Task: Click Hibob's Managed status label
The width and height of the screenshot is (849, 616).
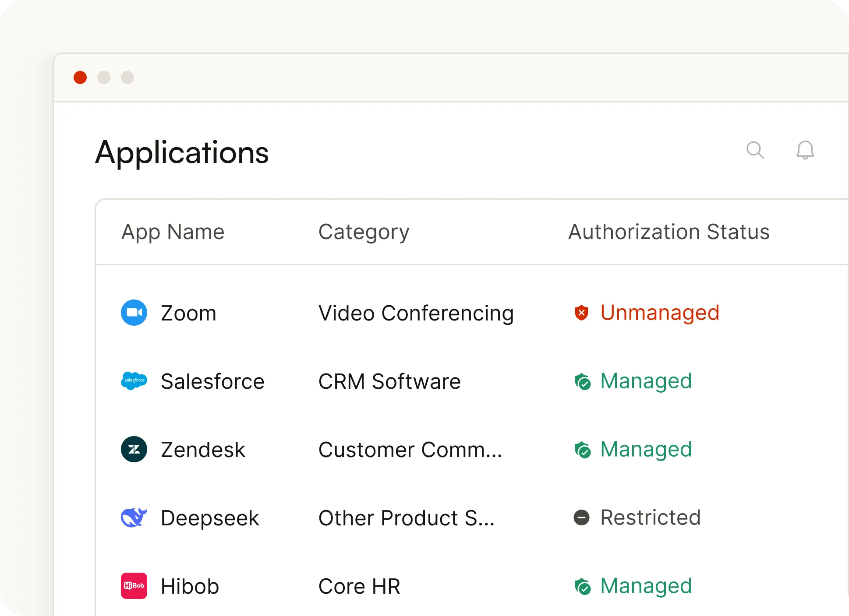Action: pos(646,586)
